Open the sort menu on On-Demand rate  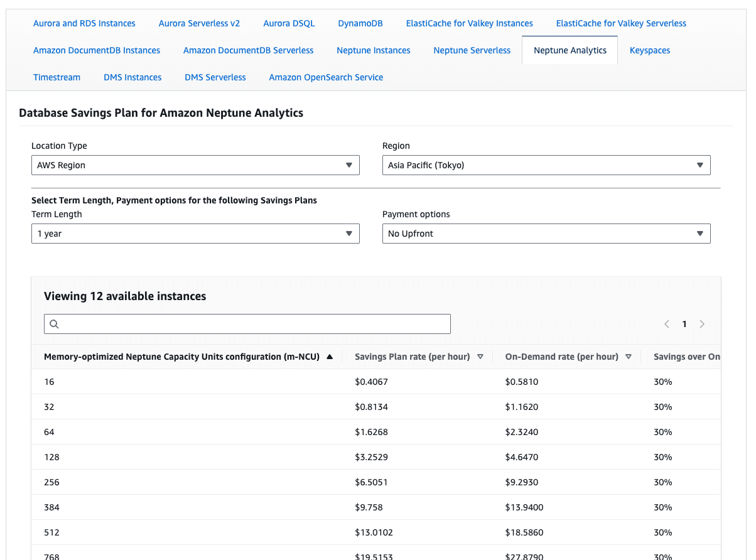click(629, 356)
